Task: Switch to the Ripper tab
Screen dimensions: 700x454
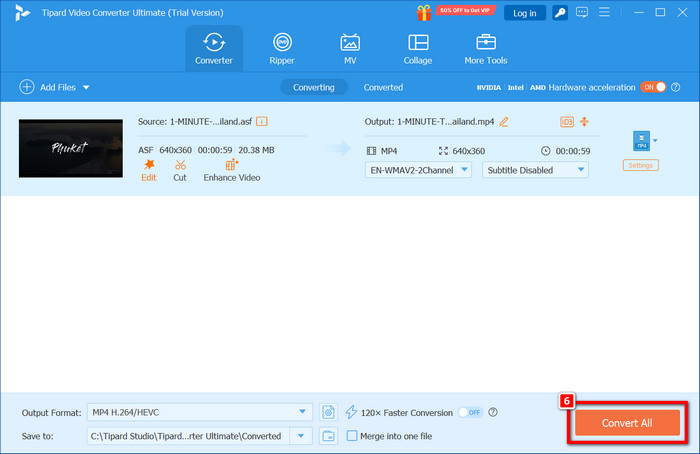Action: 282,49
